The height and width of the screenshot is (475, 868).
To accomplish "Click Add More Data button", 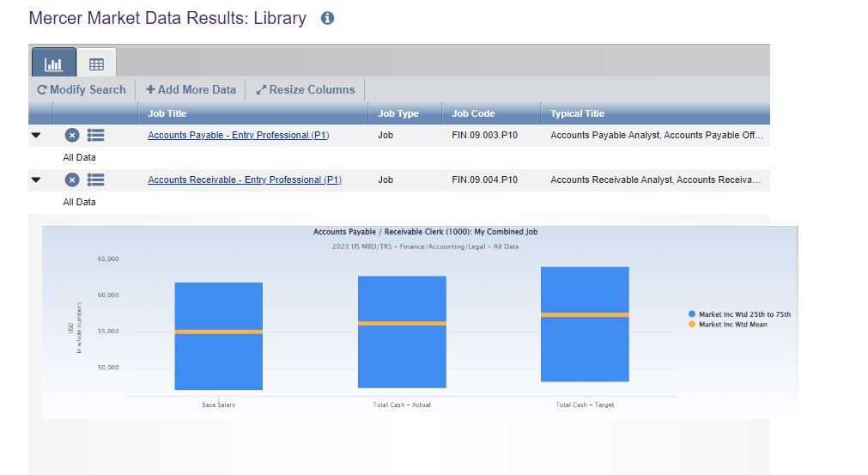I will pos(191,89).
